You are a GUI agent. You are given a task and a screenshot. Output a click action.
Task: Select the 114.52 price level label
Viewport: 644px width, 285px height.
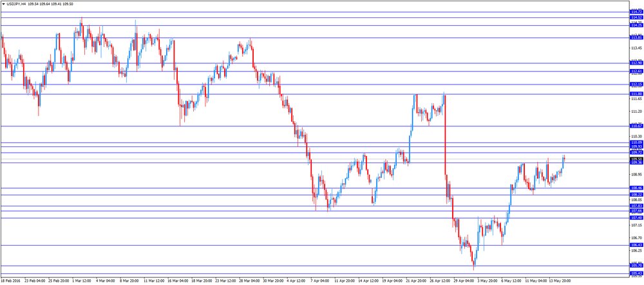pyautogui.click(x=637, y=17)
